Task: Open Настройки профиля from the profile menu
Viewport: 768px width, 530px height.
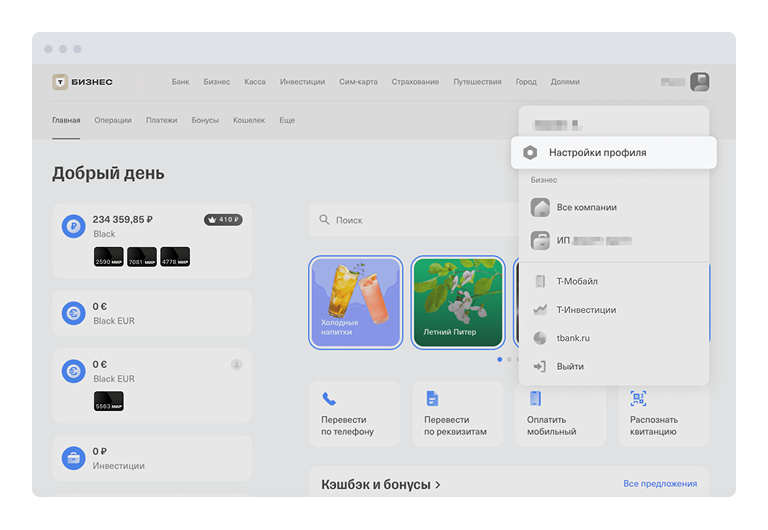Action: pyautogui.click(x=597, y=153)
